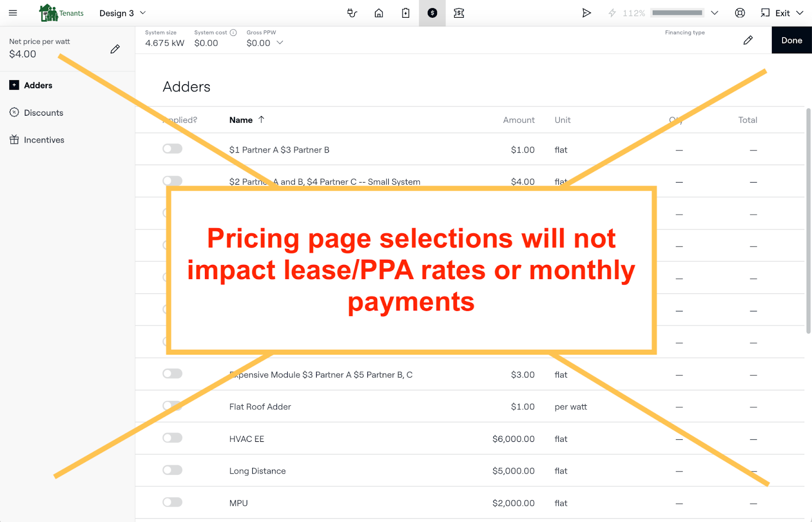The width and height of the screenshot is (812, 522).
Task: Edit net price per watt pencil
Action: point(115,49)
